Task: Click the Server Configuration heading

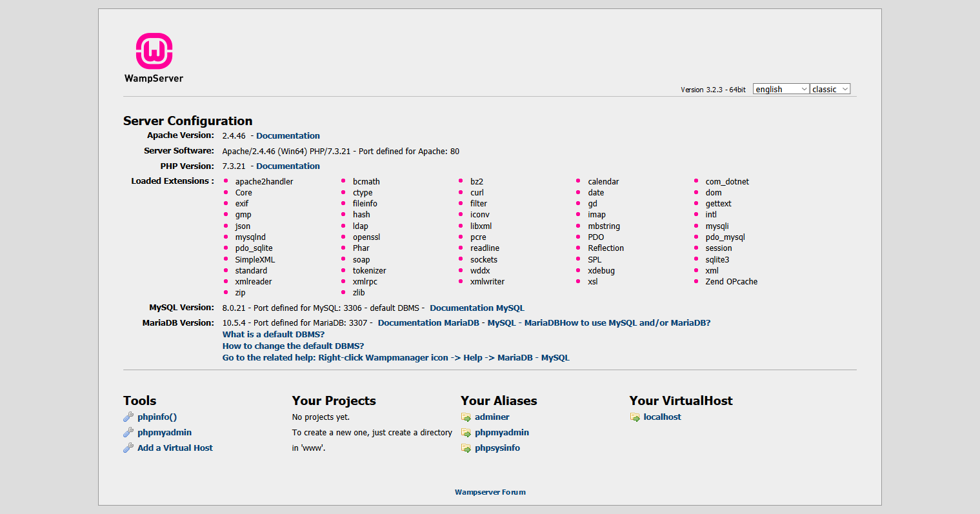Action: tap(188, 121)
